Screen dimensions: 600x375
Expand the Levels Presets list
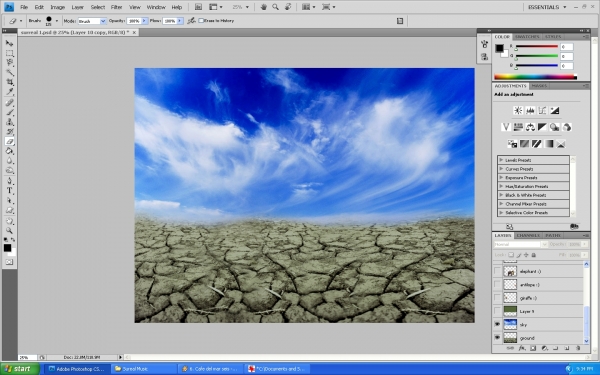click(501, 160)
